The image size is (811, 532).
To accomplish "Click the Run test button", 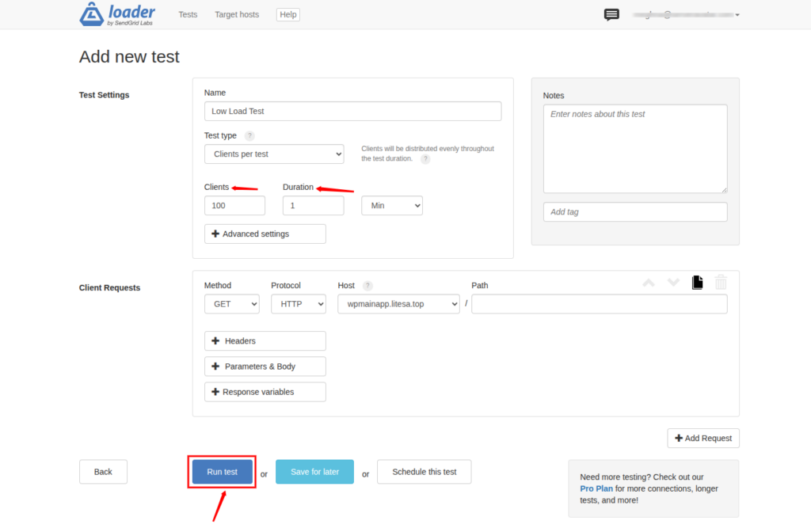I will coord(222,472).
